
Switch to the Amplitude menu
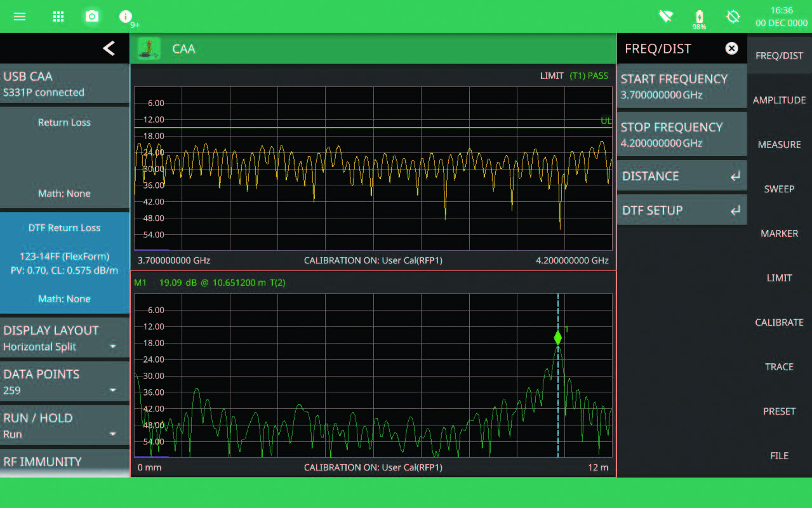[x=779, y=100]
